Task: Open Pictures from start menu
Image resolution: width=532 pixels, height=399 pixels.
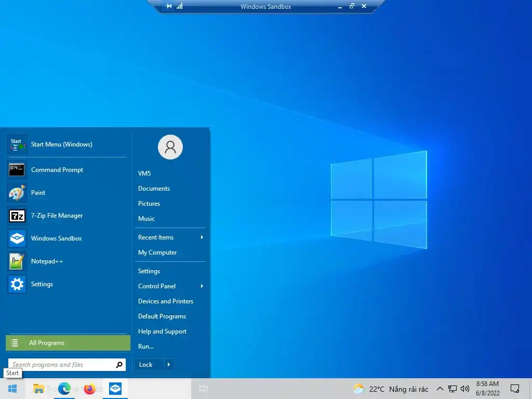Action: click(x=149, y=204)
